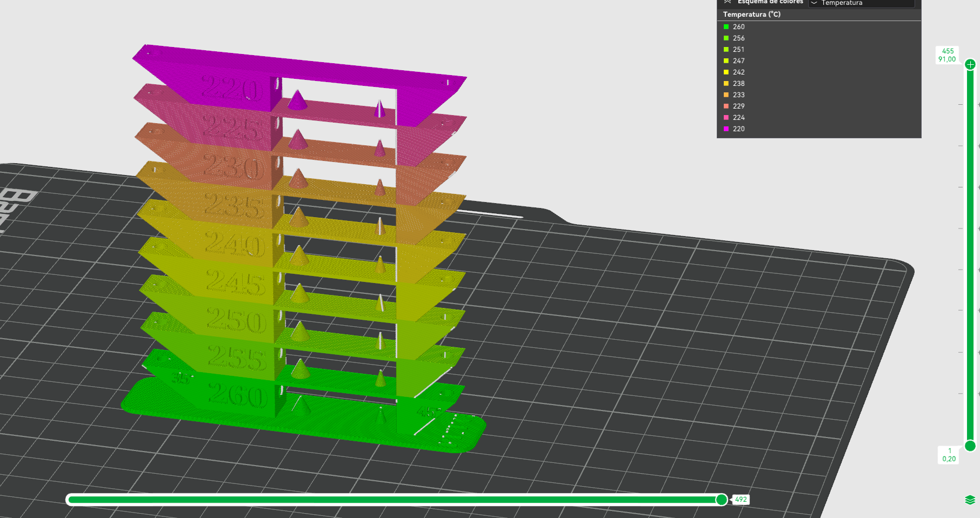The image size is (980, 518).
Task: Select the 260 green color swatch in legend
Action: pyautogui.click(x=726, y=26)
